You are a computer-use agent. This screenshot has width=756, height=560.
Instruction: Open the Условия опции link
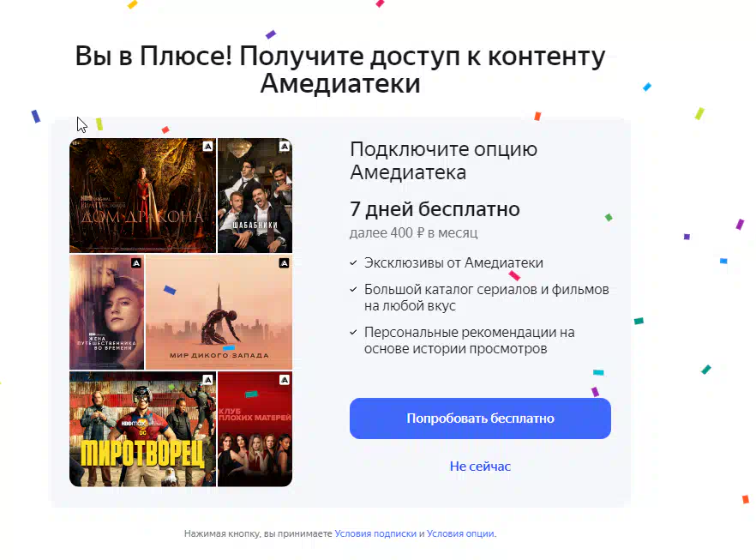coord(460,533)
